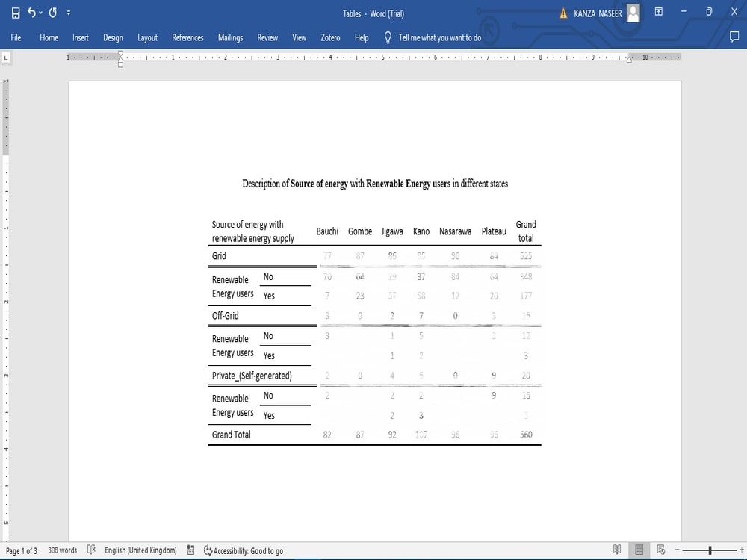Viewport: 747px width, 560px height.
Task: Click the 'Grand total' column header
Action: click(526, 231)
